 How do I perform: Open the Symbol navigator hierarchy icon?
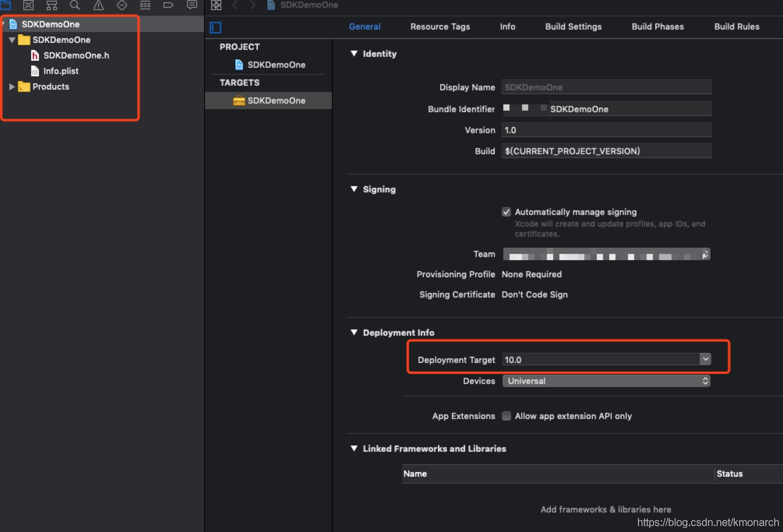[x=52, y=5]
